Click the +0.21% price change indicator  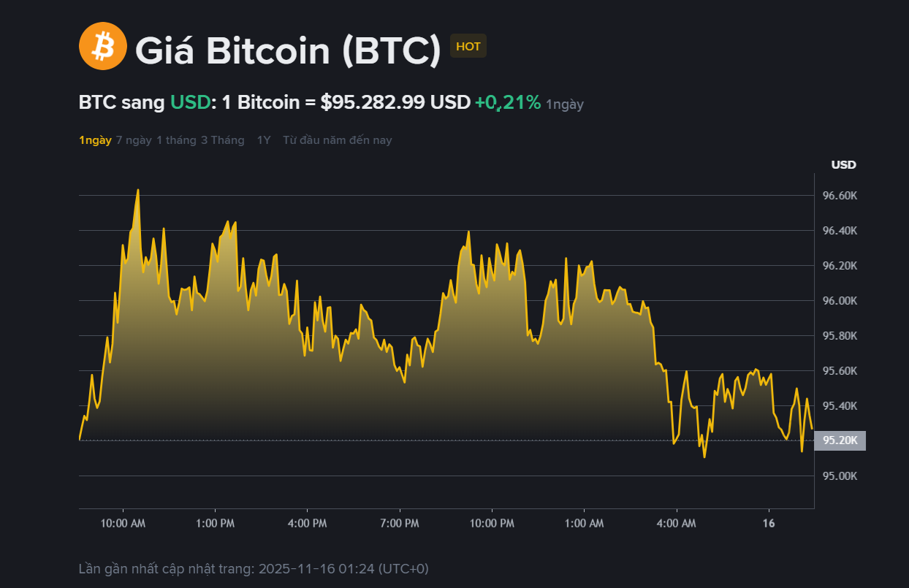click(508, 103)
